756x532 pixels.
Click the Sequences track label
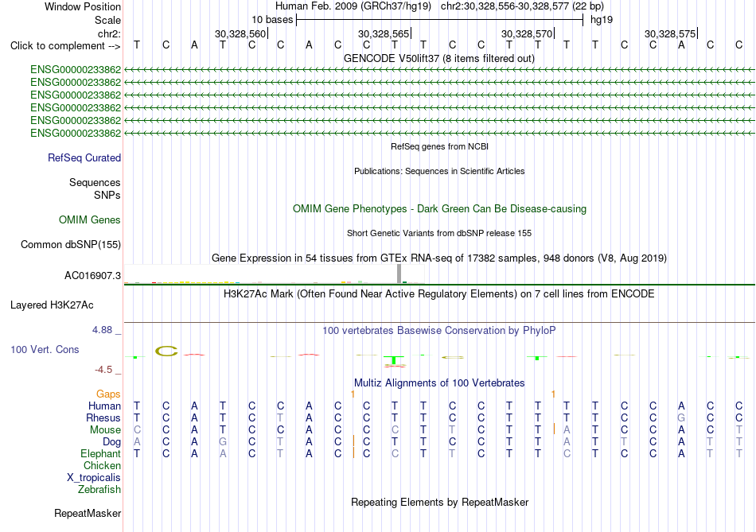[95, 182]
